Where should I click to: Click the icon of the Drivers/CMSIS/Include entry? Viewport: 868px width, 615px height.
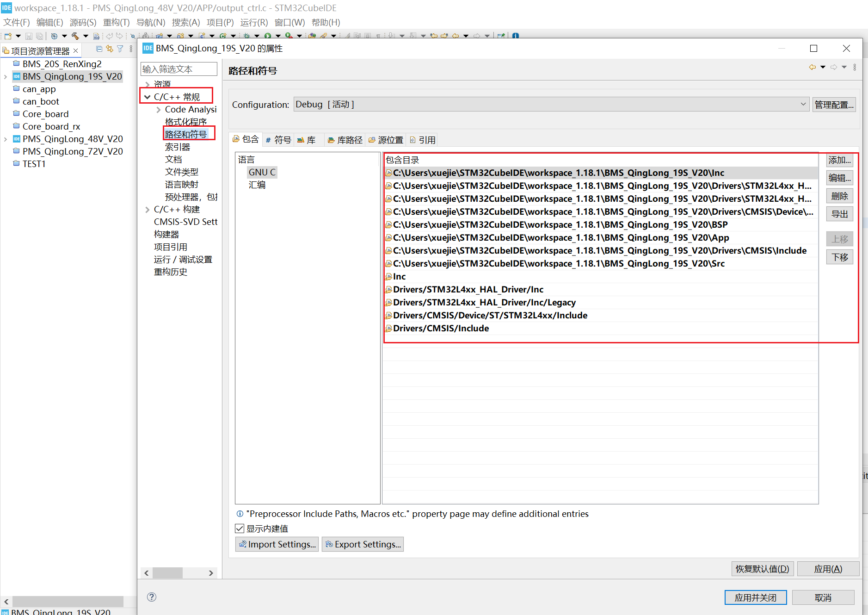pyautogui.click(x=389, y=329)
